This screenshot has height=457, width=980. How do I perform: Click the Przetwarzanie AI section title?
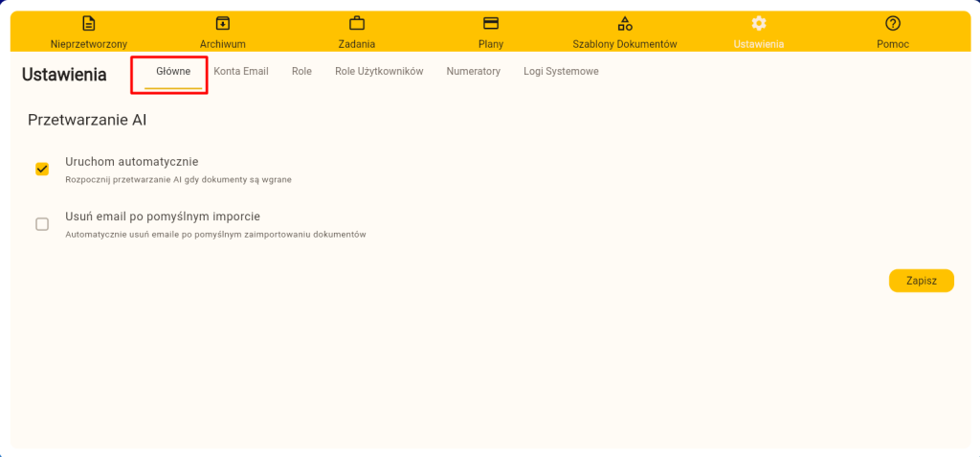tap(87, 120)
